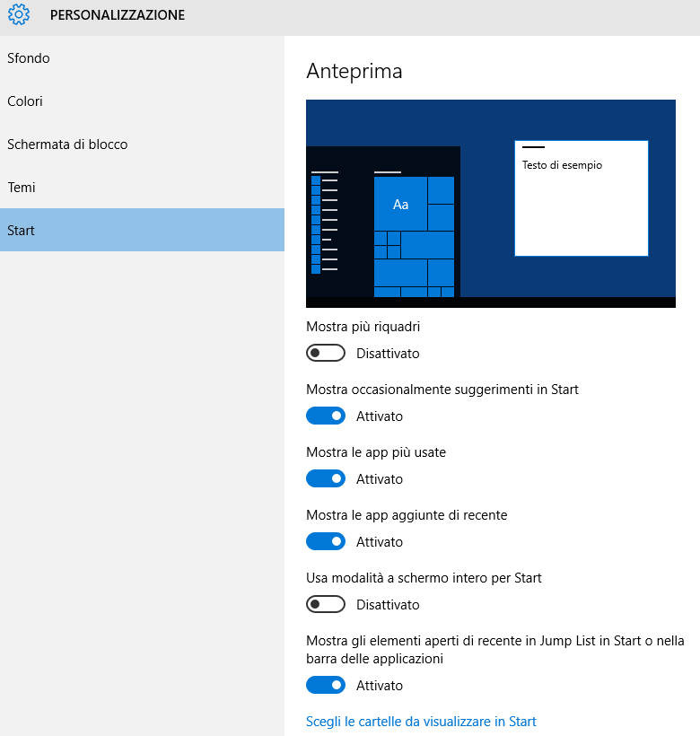Click the Aa tile in preview
Image resolution: width=700 pixels, height=736 pixels.
(x=400, y=204)
